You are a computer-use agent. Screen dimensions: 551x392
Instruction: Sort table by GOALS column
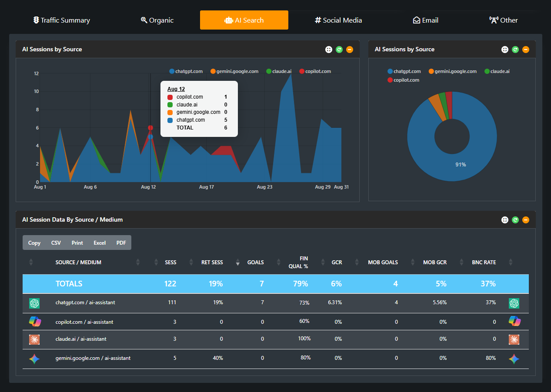tap(256, 262)
